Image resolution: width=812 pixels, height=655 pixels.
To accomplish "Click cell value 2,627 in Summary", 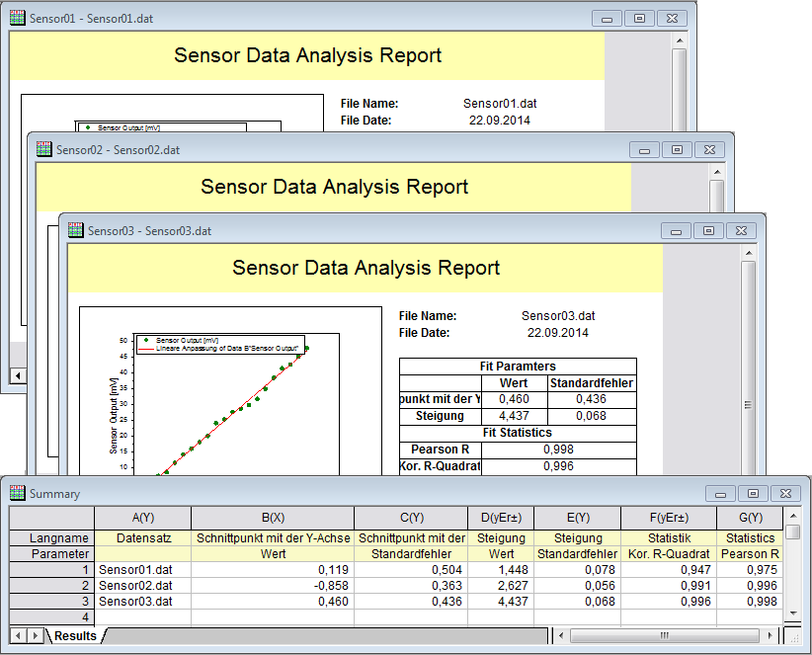I will pyautogui.click(x=501, y=586).
